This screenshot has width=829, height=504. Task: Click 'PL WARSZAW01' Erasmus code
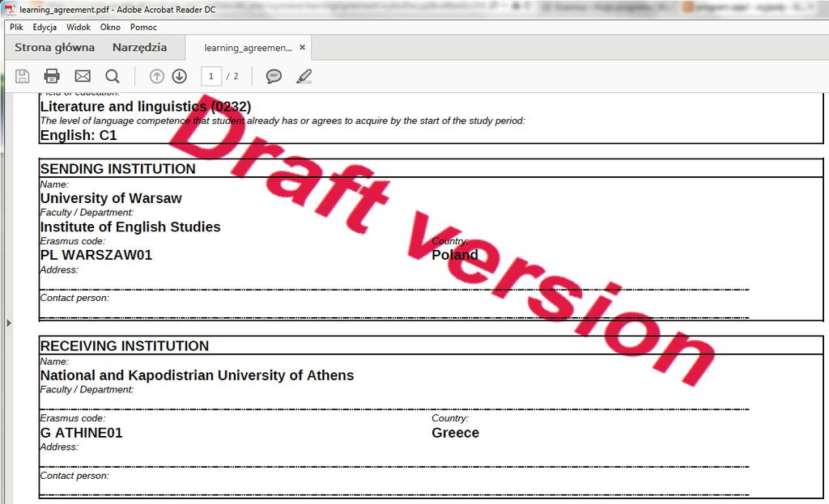click(x=96, y=255)
